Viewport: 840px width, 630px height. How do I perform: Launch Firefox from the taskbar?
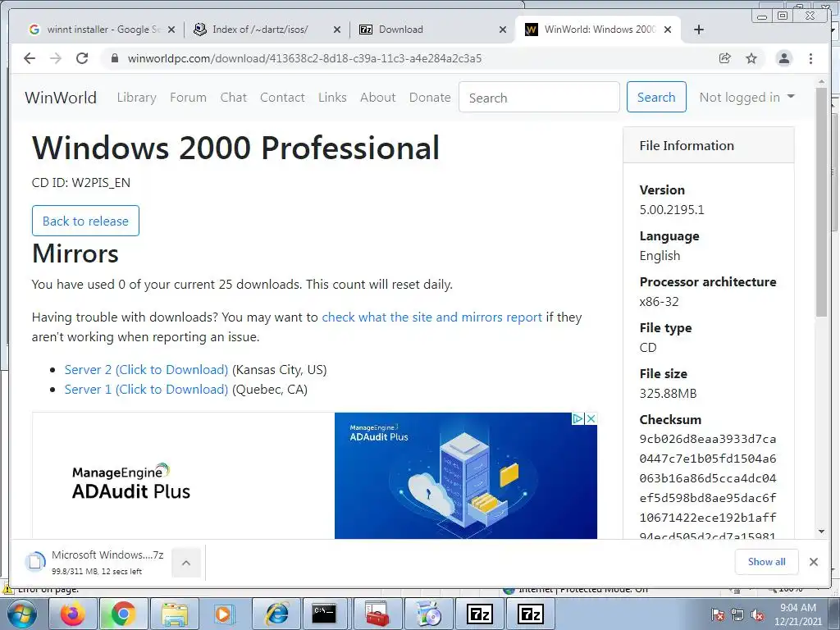73,614
